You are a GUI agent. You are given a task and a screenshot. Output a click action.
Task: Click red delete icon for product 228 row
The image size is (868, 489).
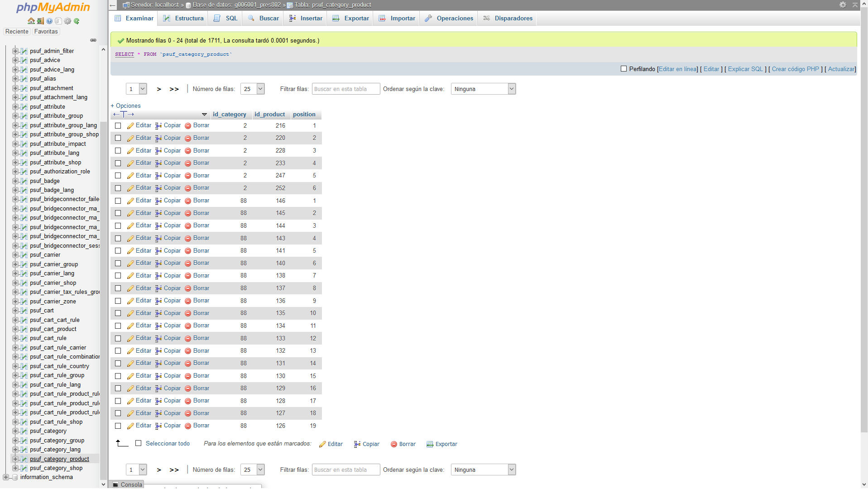188,151
